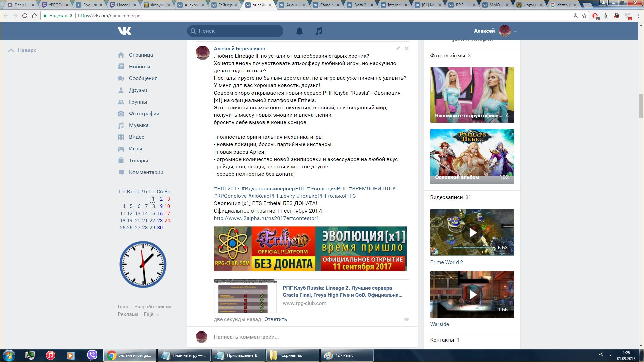644x362 pixels.
Task: Switch to the Lineage browser tab
Action: pyautogui.click(x=123, y=5)
